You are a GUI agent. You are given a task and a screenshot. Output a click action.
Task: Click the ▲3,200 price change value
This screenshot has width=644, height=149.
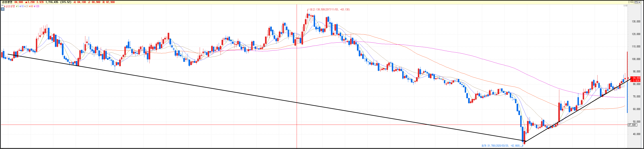pos(30,2)
